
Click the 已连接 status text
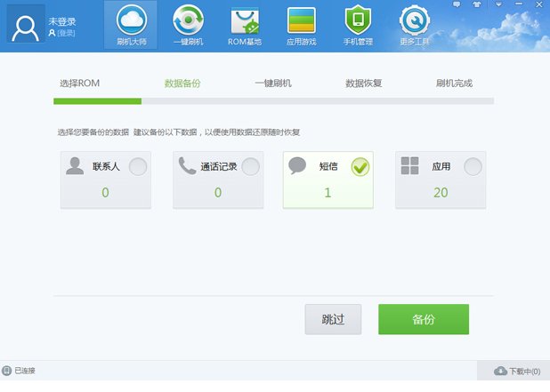[25, 371]
